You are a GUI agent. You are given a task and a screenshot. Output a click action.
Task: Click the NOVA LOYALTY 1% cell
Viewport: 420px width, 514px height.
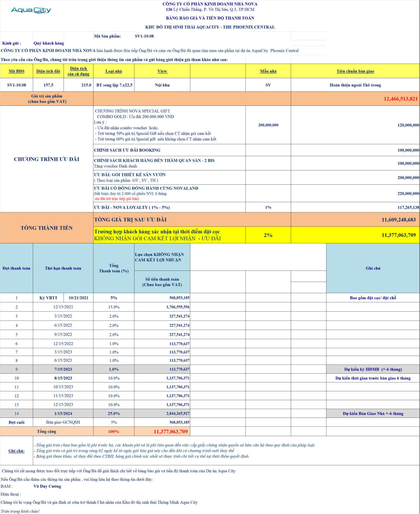(x=268, y=207)
